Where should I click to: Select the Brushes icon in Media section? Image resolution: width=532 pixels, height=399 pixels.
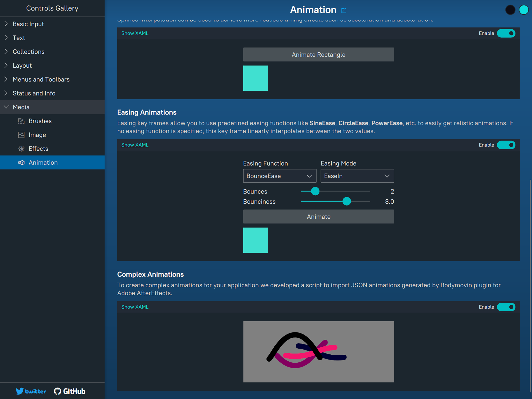[21, 121]
